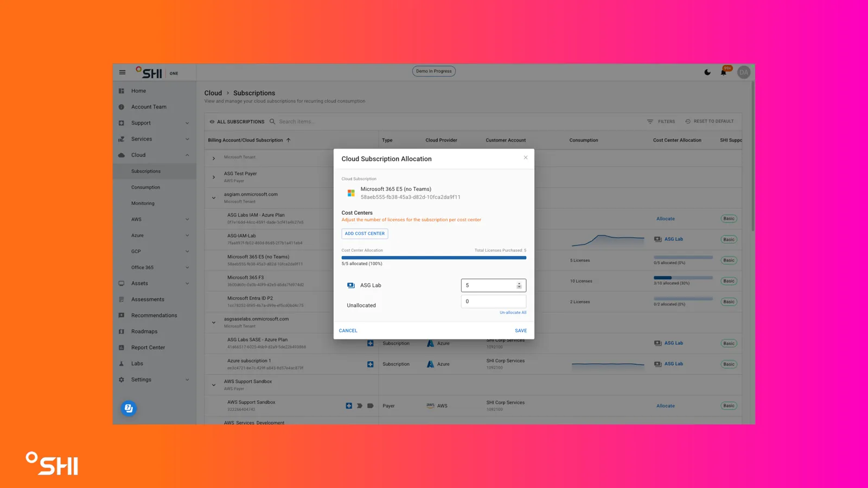
Task: Click plus icon on Azure subscription 1 row
Action: pyautogui.click(x=371, y=364)
